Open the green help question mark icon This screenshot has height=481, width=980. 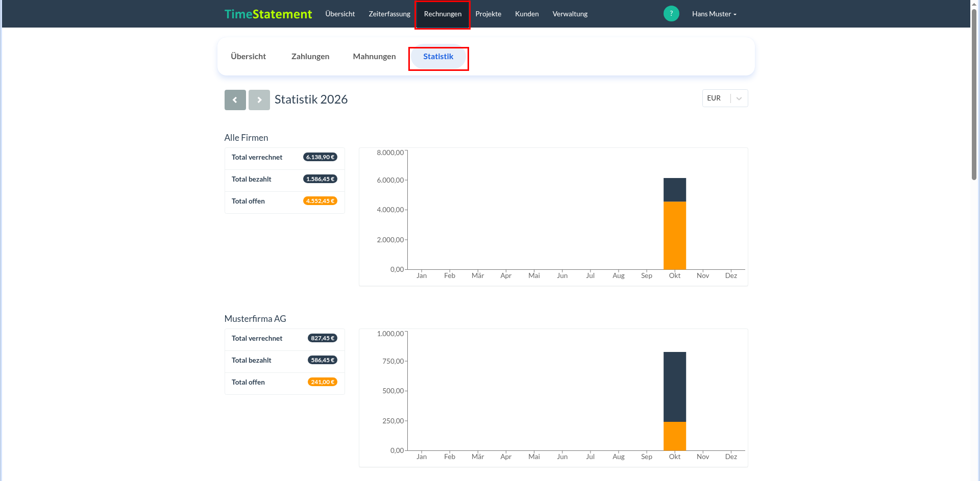point(671,14)
